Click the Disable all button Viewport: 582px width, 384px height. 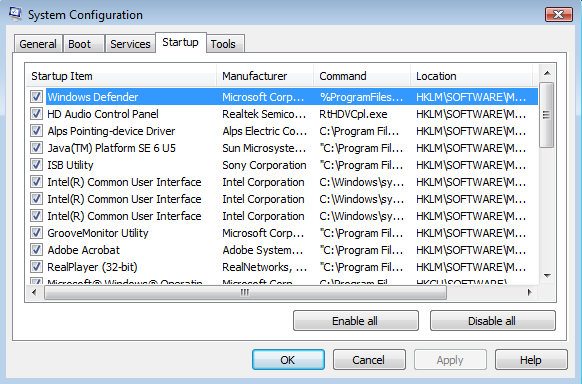(493, 321)
